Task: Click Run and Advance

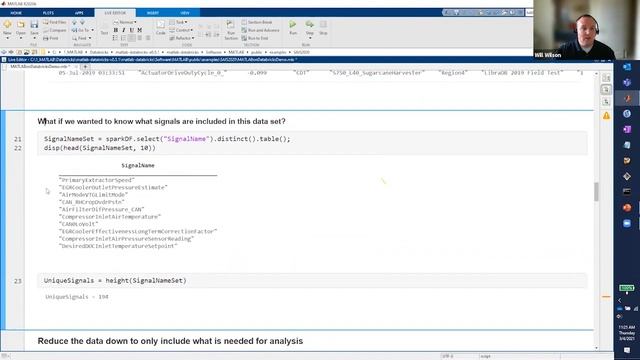Action: pyautogui.click(x=260, y=30)
